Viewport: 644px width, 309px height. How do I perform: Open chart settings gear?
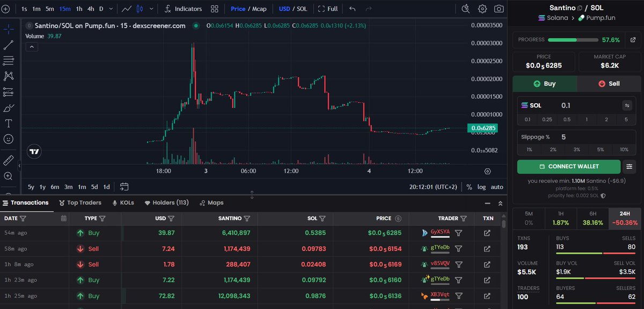click(x=482, y=9)
